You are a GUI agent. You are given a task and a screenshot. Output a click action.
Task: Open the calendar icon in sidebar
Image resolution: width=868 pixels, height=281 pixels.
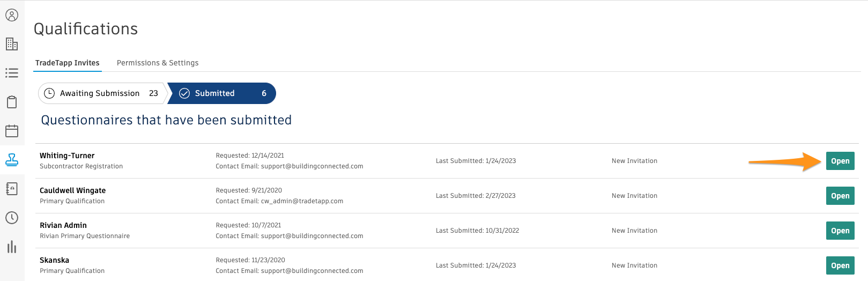12,131
